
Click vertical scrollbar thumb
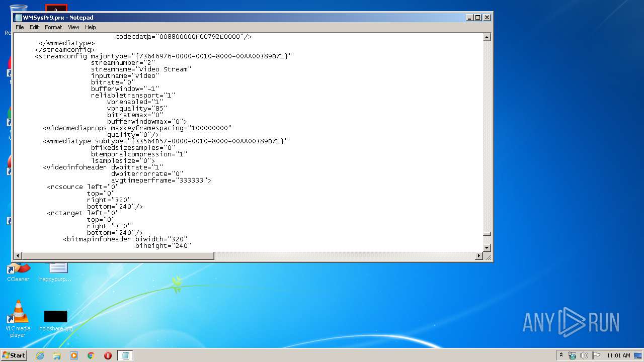tap(487, 234)
